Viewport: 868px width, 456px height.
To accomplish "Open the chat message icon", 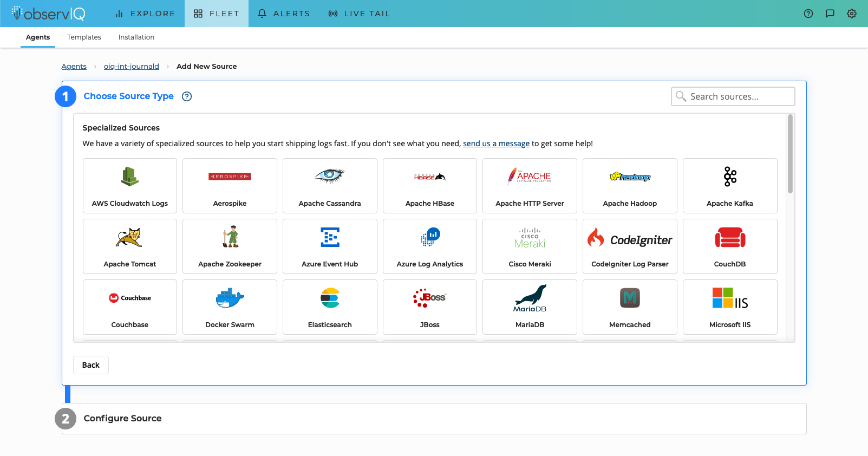I will pos(830,14).
